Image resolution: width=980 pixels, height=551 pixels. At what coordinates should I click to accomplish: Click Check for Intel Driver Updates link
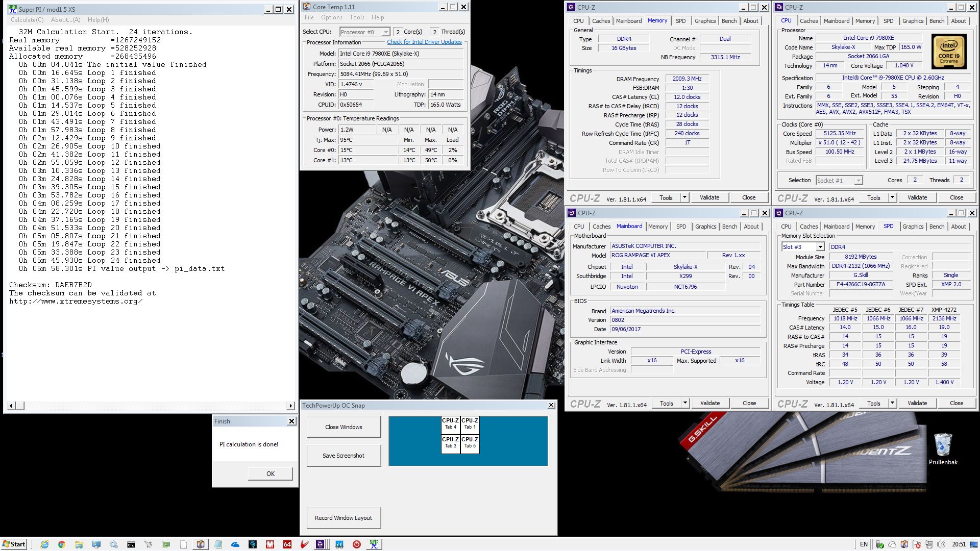424,42
